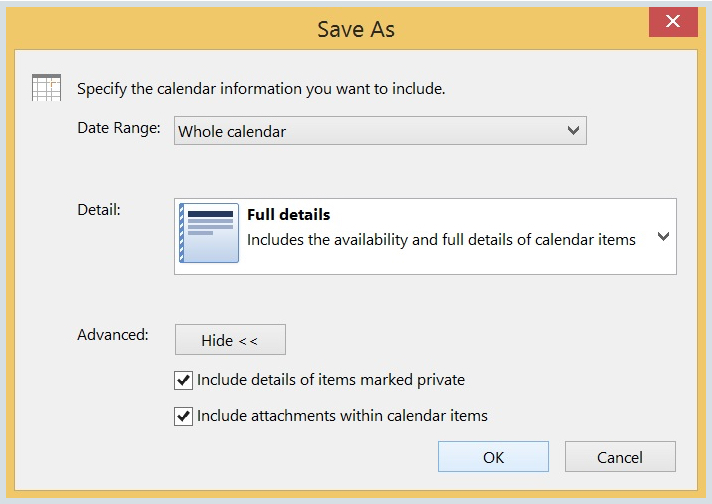Click the 'Date Range:' label
This screenshot has width=712, height=504.
[119, 128]
